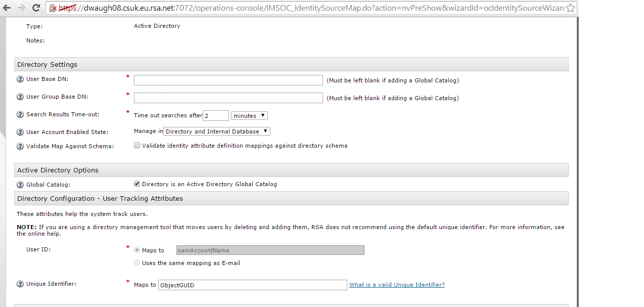Enable Validate identity attribute definition mappings checkbox
Image resolution: width=644 pixels, height=307 pixels.
click(137, 145)
